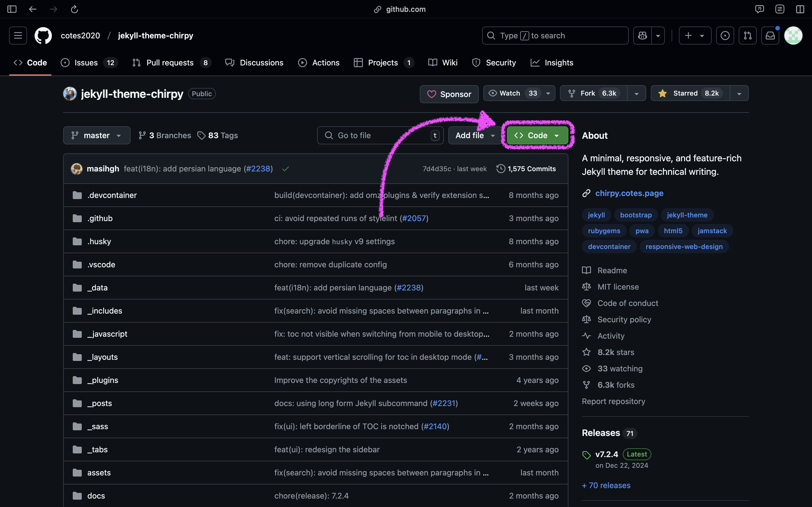Click the browser back arrow
Image resolution: width=812 pixels, height=507 pixels.
(x=32, y=9)
